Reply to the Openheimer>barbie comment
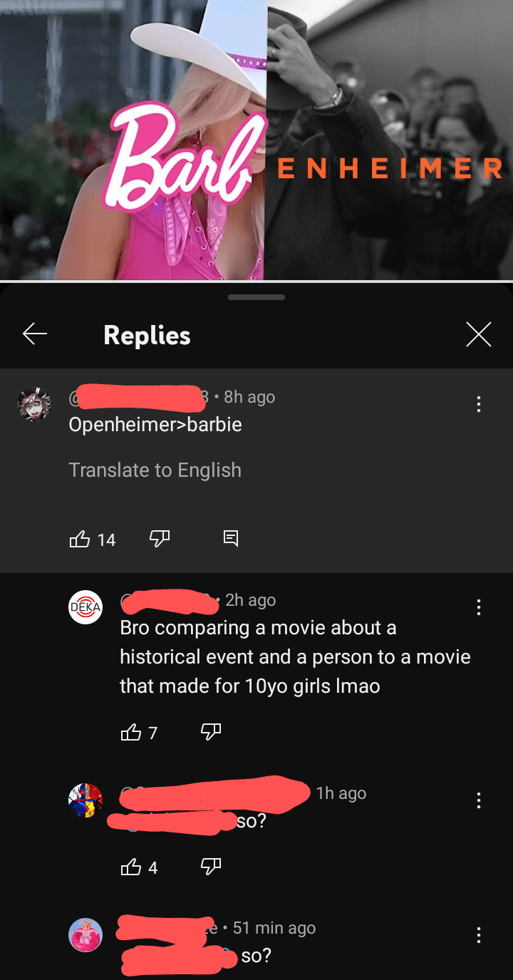Screen dimensions: 513x980 point(231,539)
